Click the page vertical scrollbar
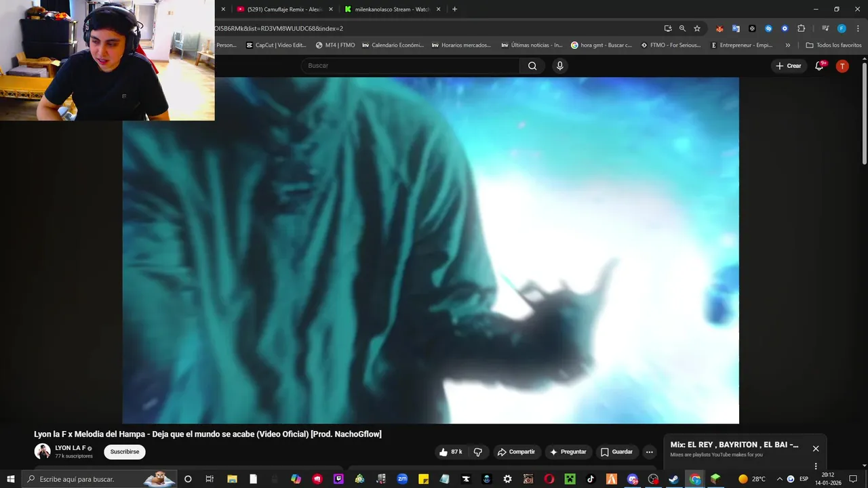 click(x=864, y=113)
